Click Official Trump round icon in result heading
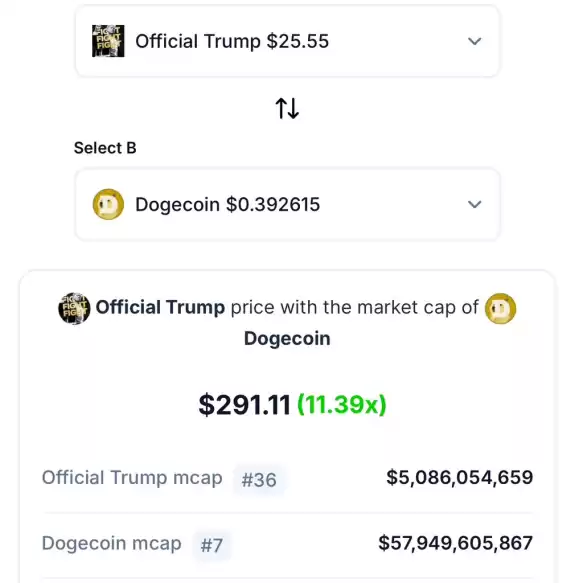Viewport: 575px width, 583px height. (x=74, y=308)
